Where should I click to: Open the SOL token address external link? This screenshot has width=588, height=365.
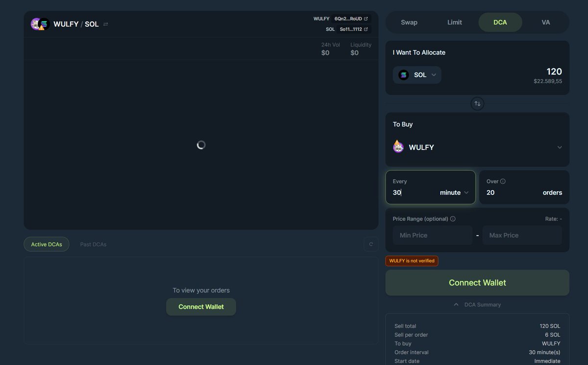pyautogui.click(x=365, y=29)
